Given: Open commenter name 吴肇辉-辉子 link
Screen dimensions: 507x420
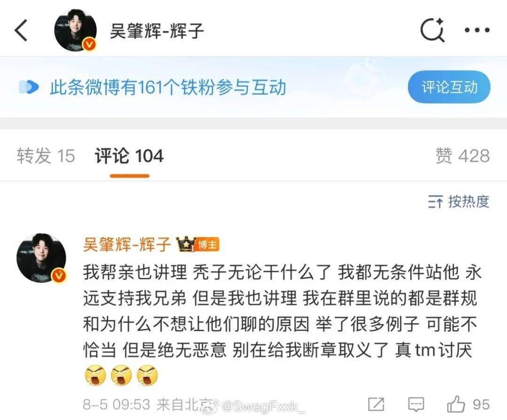Looking at the screenshot, I should (127, 244).
